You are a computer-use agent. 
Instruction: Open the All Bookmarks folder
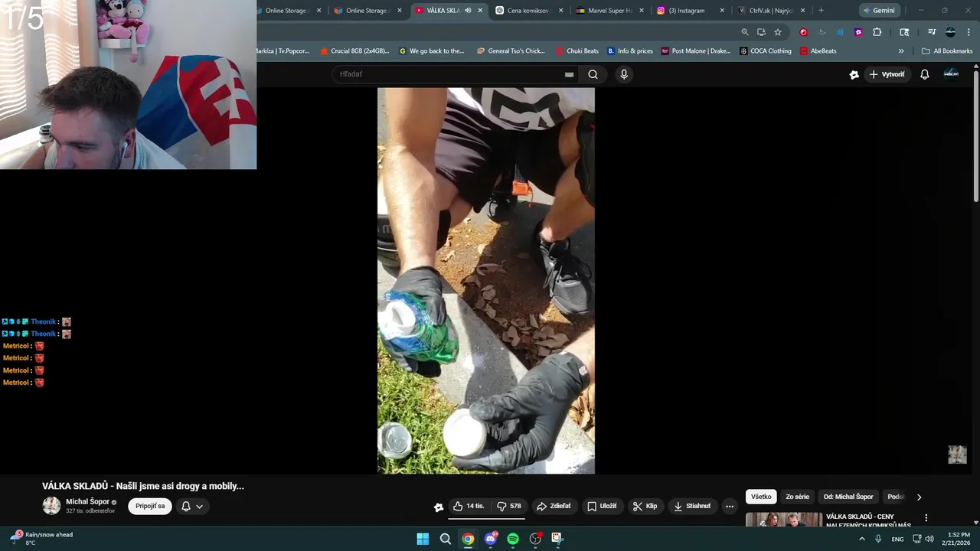[x=947, y=51]
